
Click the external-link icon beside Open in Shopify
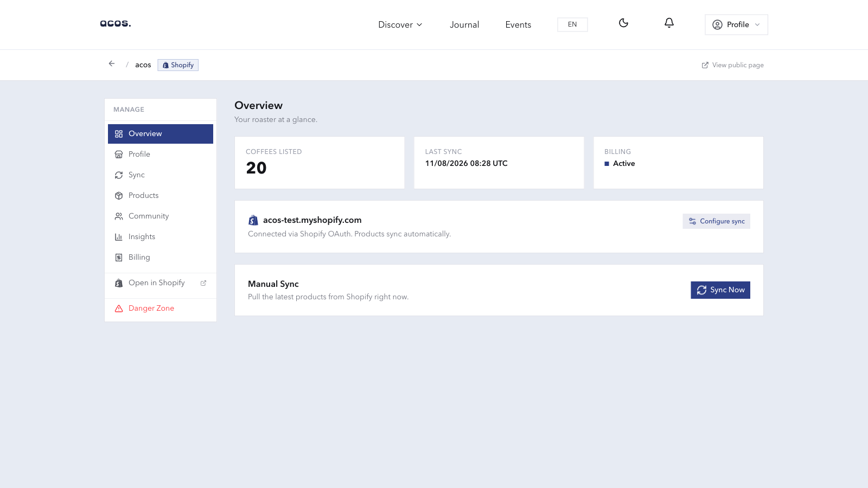(x=203, y=283)
